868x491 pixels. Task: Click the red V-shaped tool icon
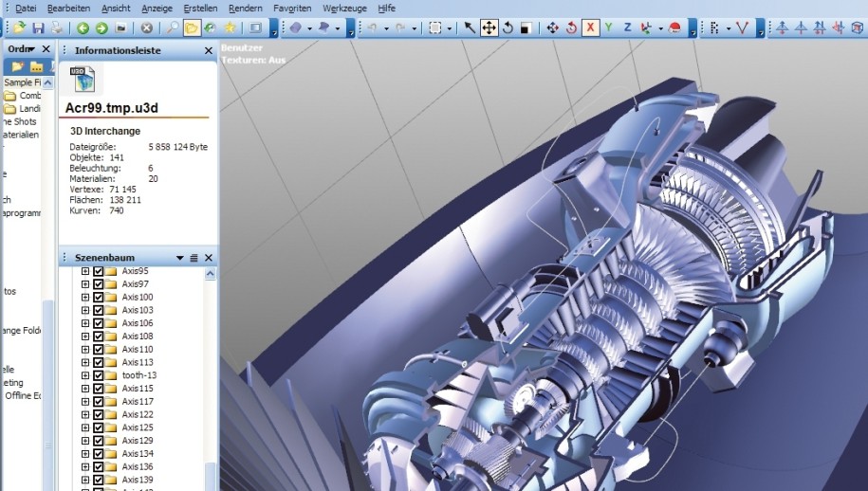coord(743,27)
